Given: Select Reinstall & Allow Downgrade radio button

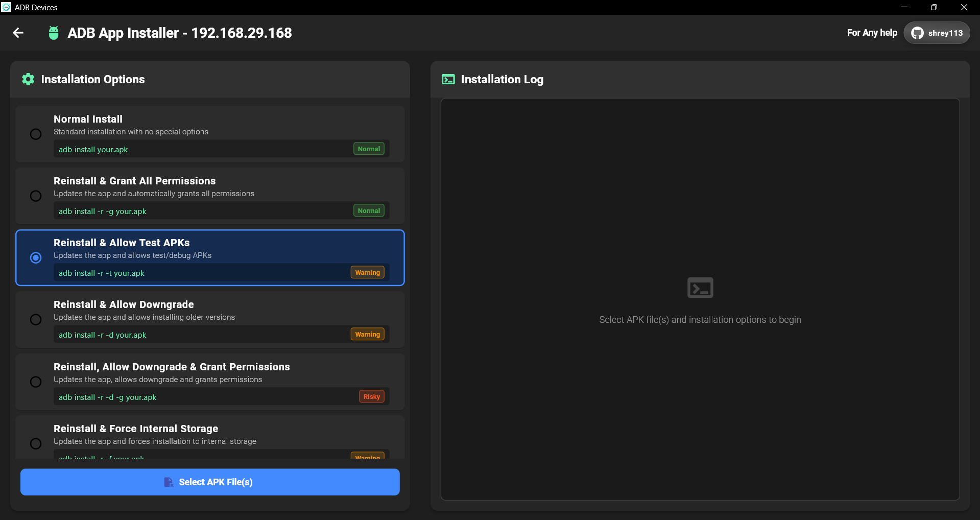Looking at the screenshot, I should tap(36, 319).
